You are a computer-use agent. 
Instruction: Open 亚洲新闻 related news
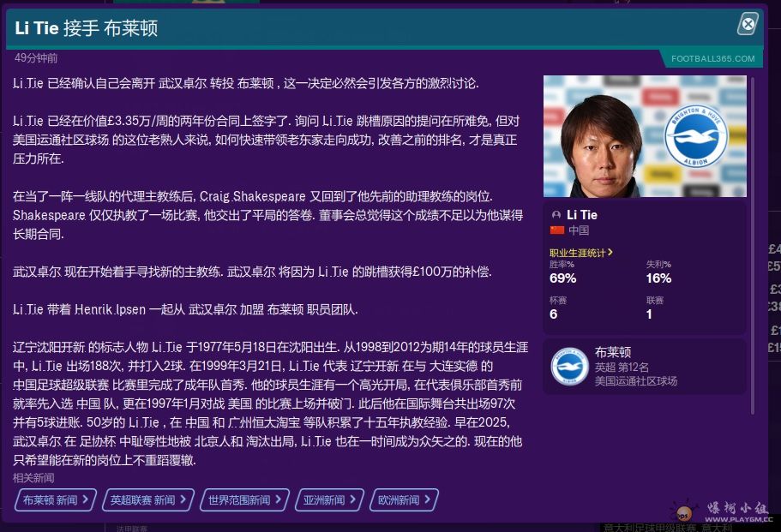330,499
